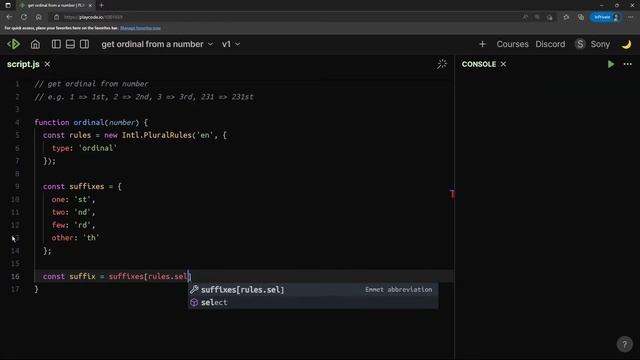640x360 pixels.
Task: Close the browser tab
Action: tap(90, 5)
